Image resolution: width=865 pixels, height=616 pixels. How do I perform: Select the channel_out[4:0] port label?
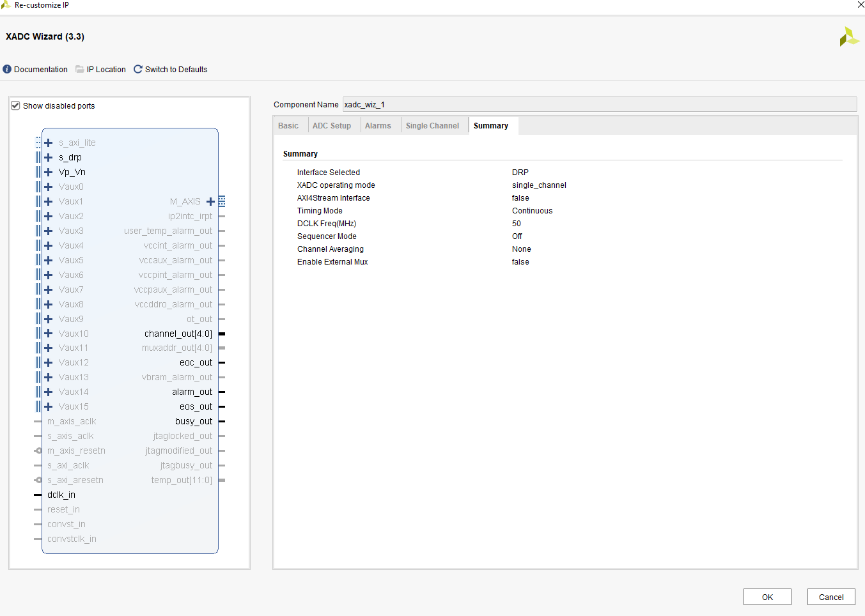[x=178, y=334]
